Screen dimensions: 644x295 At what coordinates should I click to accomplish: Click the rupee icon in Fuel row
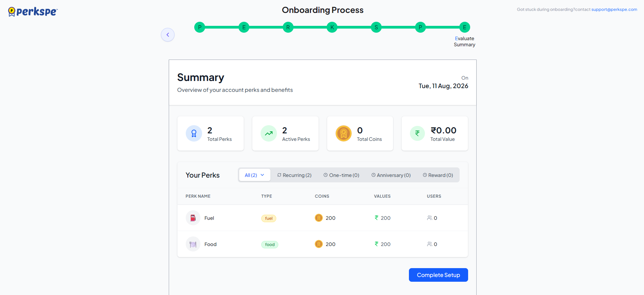pos(377,218)
